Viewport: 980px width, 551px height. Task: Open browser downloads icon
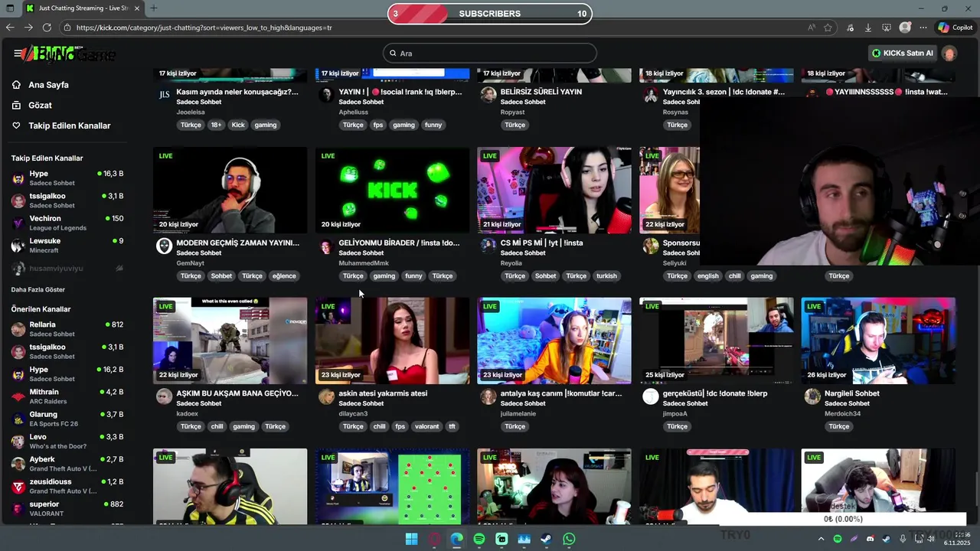click(x=868, y=28)
